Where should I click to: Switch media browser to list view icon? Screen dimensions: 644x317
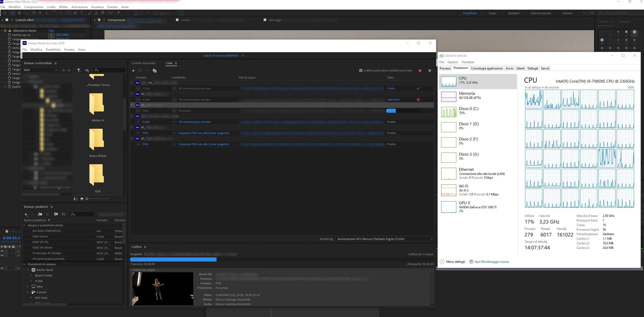[76, 199]
